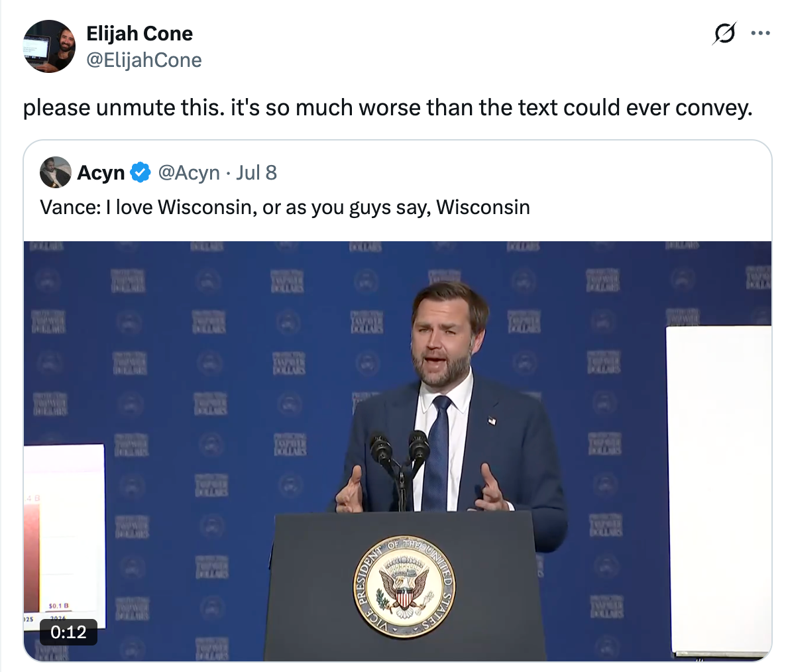Click Acyn's small profile avatar
786x672 pixels.
pyautogui.click(x=56, y=172)
